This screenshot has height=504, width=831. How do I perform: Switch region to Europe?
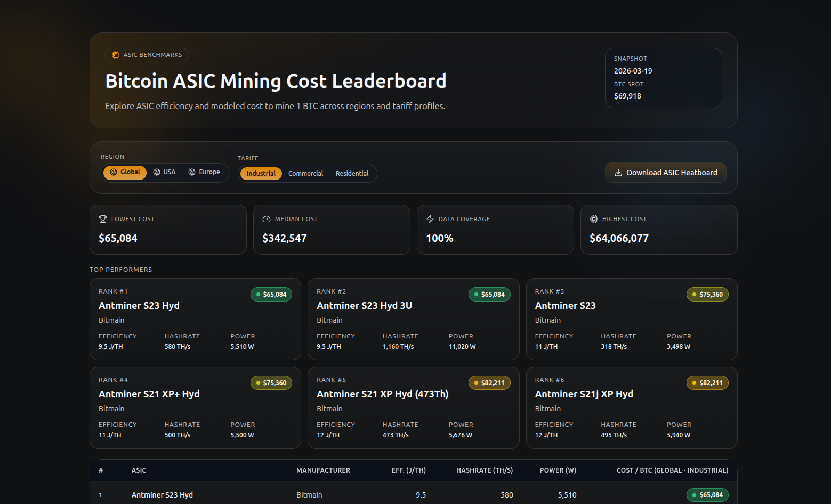click(x=204, y=172)
